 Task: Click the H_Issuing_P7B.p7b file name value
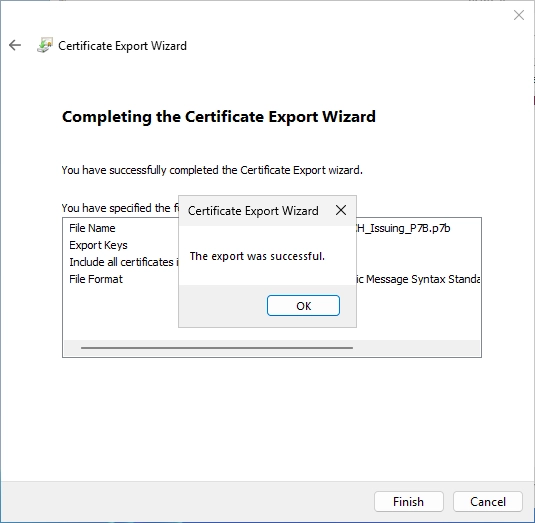tap(403, 228)
